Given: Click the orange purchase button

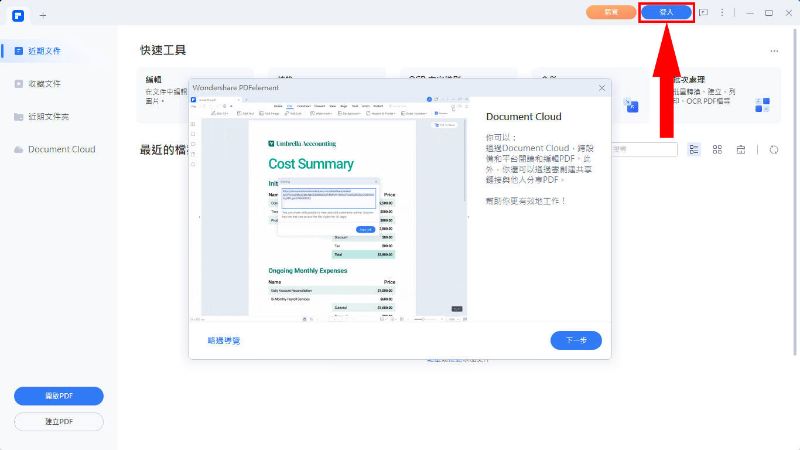Looking at the screenshot, I should [611, 12].
